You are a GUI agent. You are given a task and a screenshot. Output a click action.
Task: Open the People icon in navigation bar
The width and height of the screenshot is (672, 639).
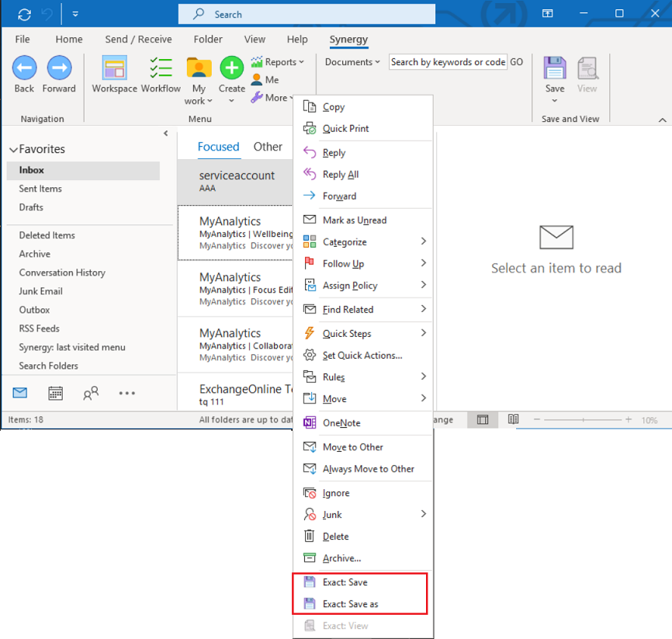coord(91,393)
